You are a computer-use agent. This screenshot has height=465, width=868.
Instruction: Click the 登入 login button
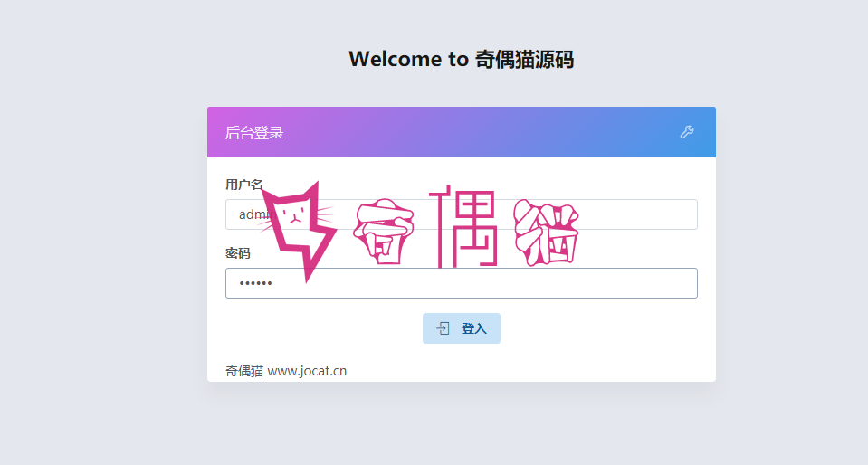point(461,328)
